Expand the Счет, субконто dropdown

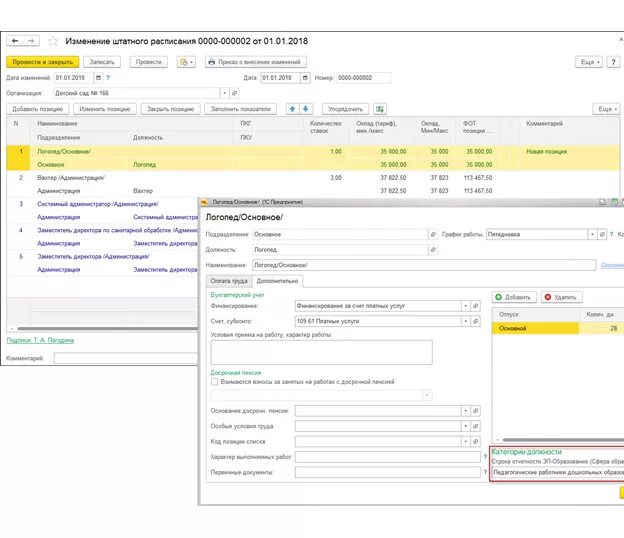click(465, 321)
